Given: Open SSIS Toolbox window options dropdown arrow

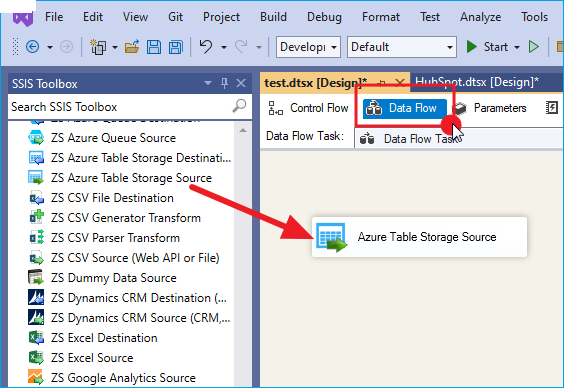Looking at the screenshot, I should click(x=208, y=83).
